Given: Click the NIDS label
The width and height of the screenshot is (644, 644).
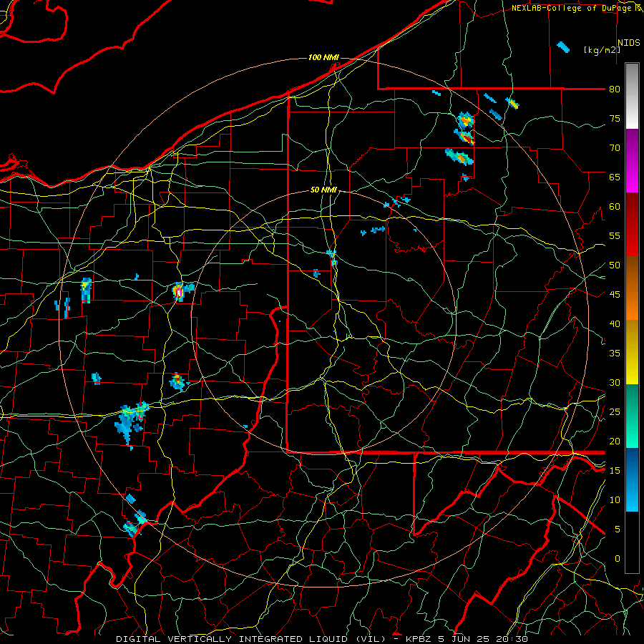Looking at the screenshot, I should tap(629, 43).
